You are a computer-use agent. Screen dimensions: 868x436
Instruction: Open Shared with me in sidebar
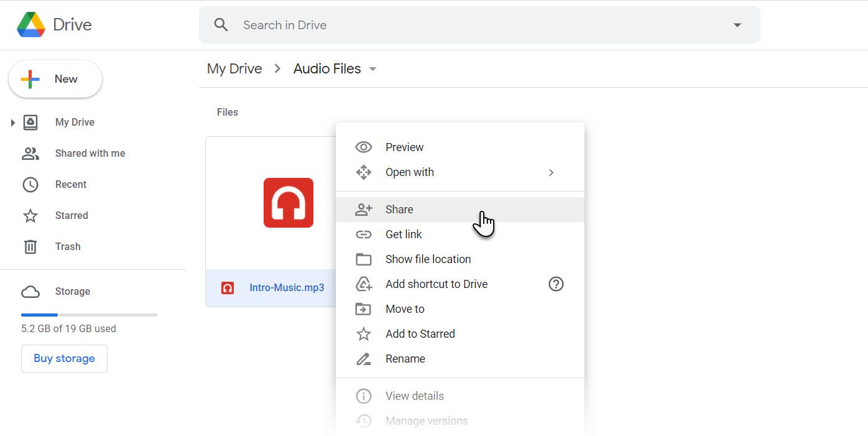(x=88, y=153)
